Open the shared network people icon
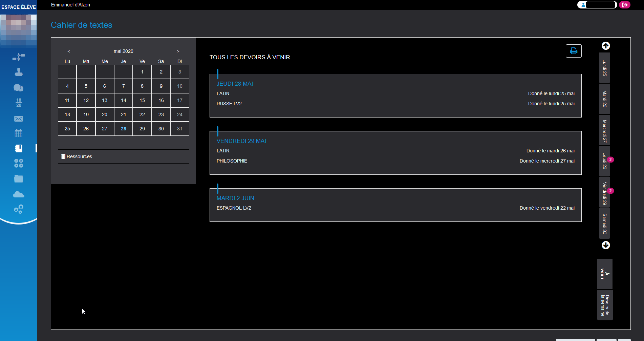The height and width of the screenshot is (341, 644). [19, 209]
